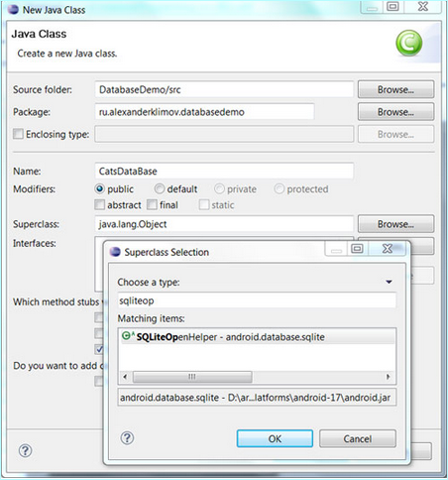
Task: Click the help icon in Superclass Selection dialog
Action: point(127,438)
